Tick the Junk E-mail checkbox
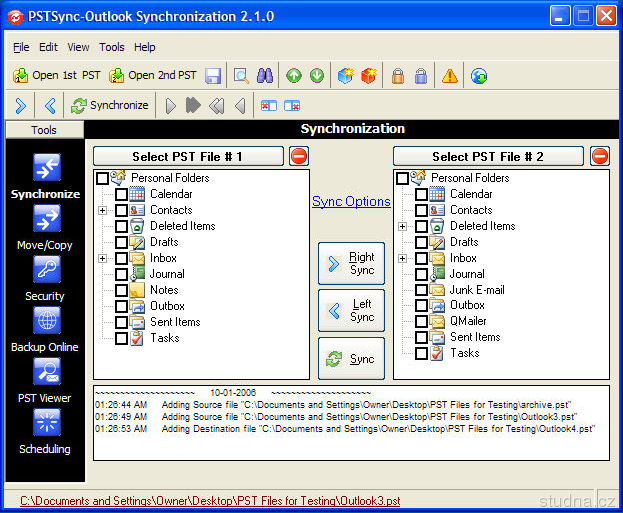 point(421,290)
